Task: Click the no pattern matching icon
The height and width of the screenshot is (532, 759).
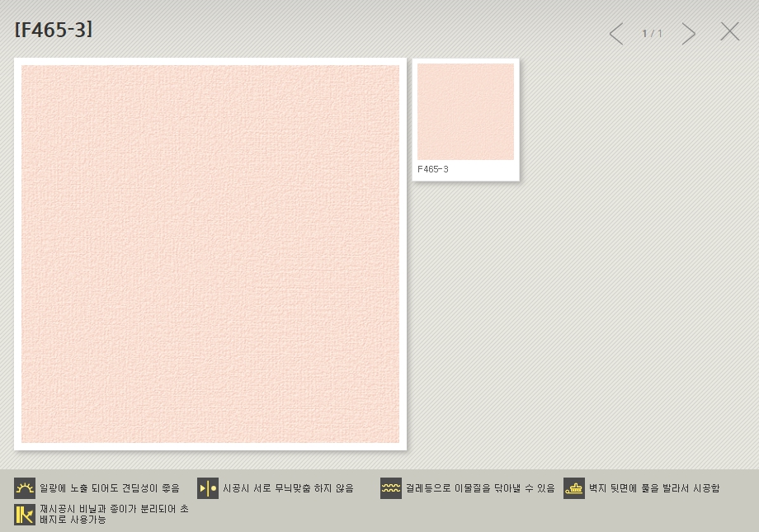Action: click(208, 488)
